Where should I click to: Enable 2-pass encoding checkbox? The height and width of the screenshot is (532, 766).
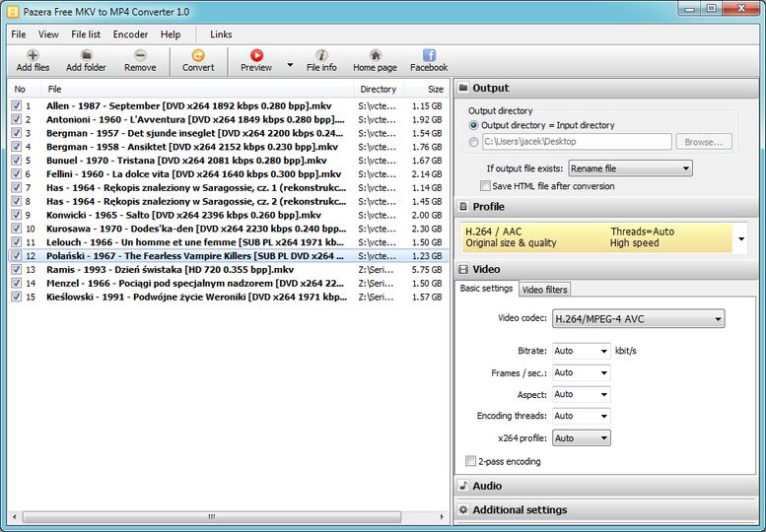click(470, 461)
